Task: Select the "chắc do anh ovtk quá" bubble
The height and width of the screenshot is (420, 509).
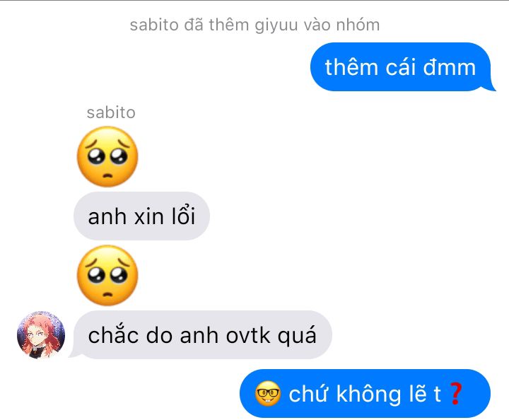Action: 201,334
